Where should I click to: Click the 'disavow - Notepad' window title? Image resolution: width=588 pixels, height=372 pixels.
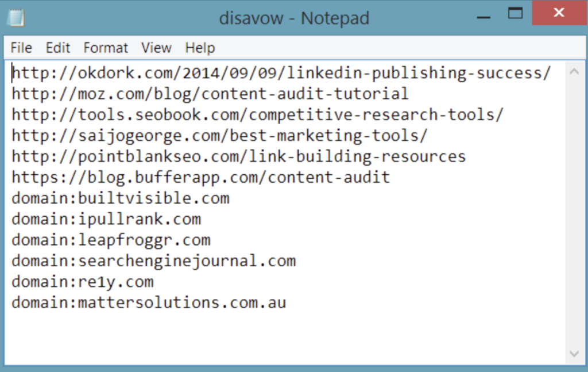(294, 18)
